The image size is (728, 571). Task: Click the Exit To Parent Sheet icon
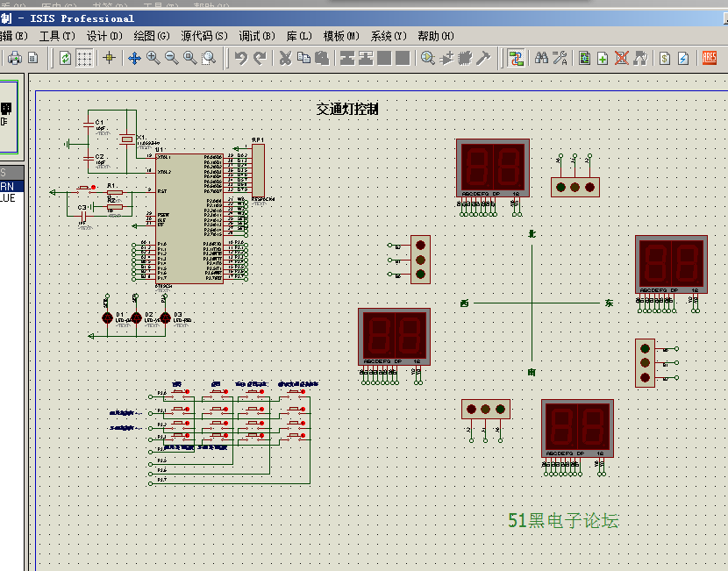tap(640, 58)
